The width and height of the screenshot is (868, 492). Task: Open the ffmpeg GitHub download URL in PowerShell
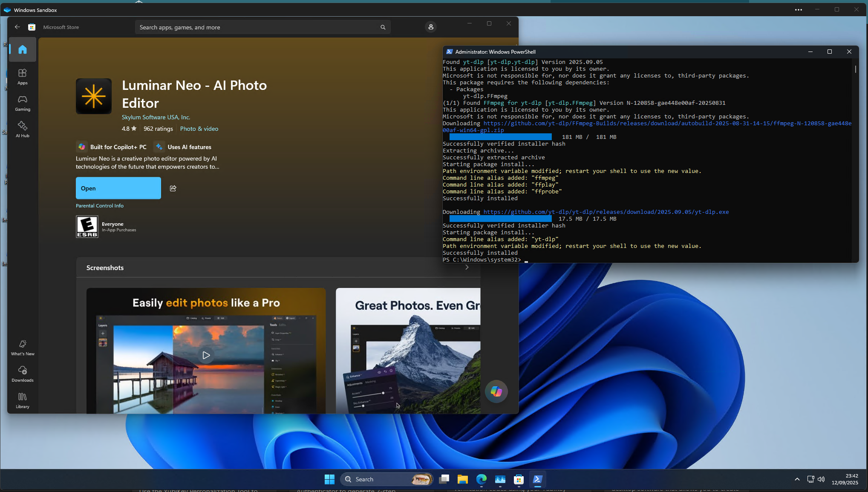tap(647, 127)
